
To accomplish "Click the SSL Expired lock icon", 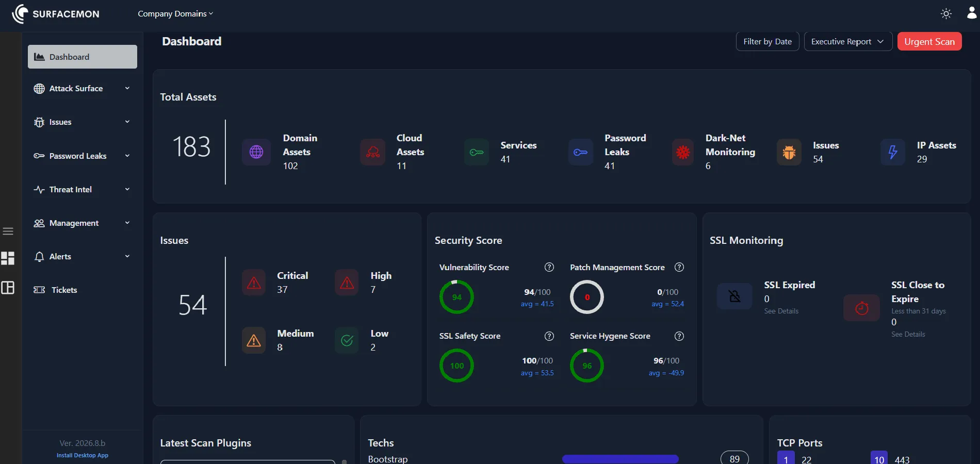I will (x=734, y=296).
